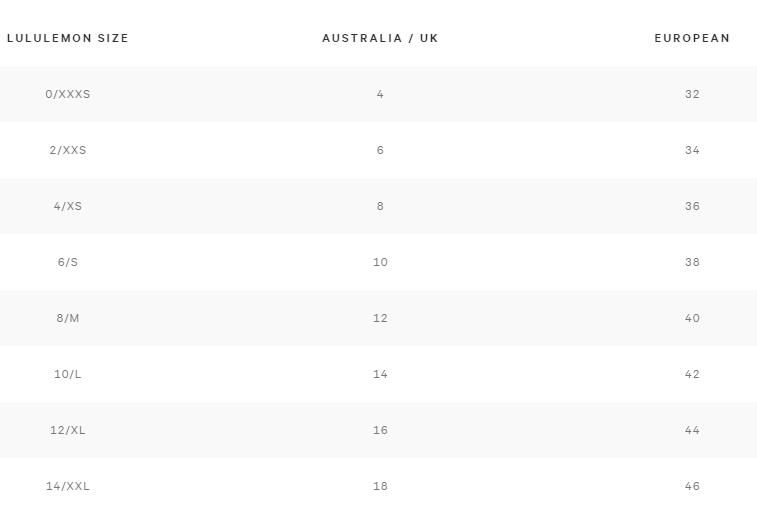Select the 14/XXL size cell
Viewport: 757px width, 517px height.
[68, 486]
